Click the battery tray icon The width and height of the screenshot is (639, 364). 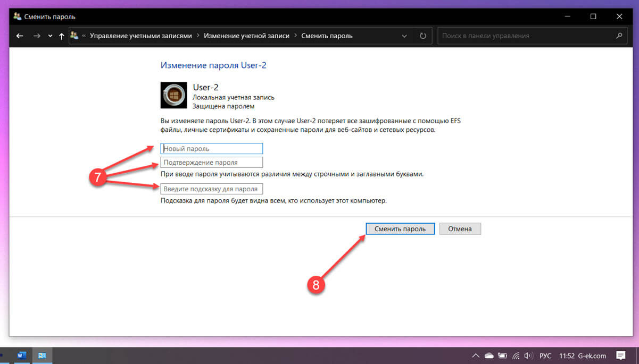(x=502, y=355)
